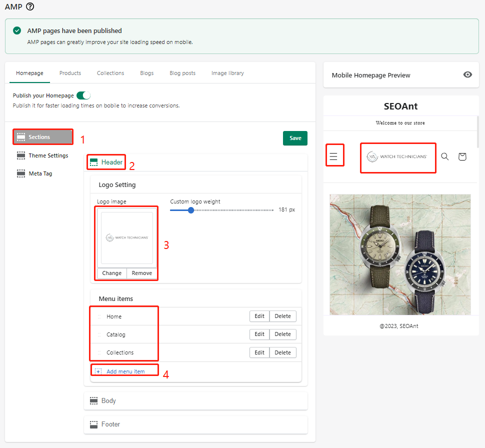485x448 pixels.
Task: Click the drag handle beside Home
Action: 99,316
